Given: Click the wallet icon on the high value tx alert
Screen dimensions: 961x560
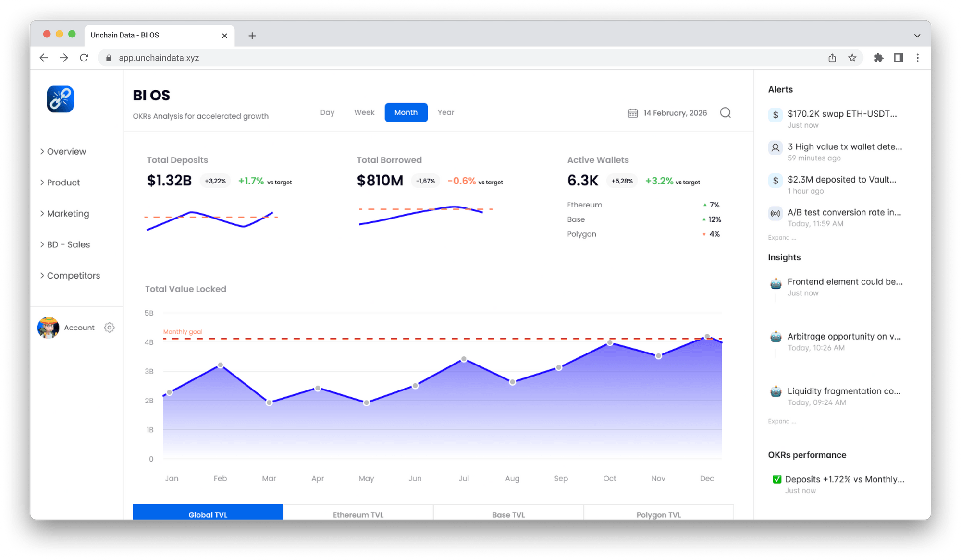Looking at the screenshot, I should click(775, 147).
